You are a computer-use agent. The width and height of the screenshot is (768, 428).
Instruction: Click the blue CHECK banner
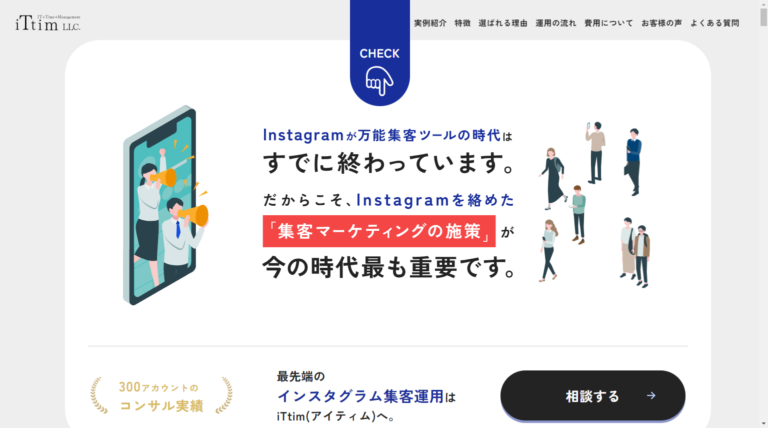[x=380, y=52]
